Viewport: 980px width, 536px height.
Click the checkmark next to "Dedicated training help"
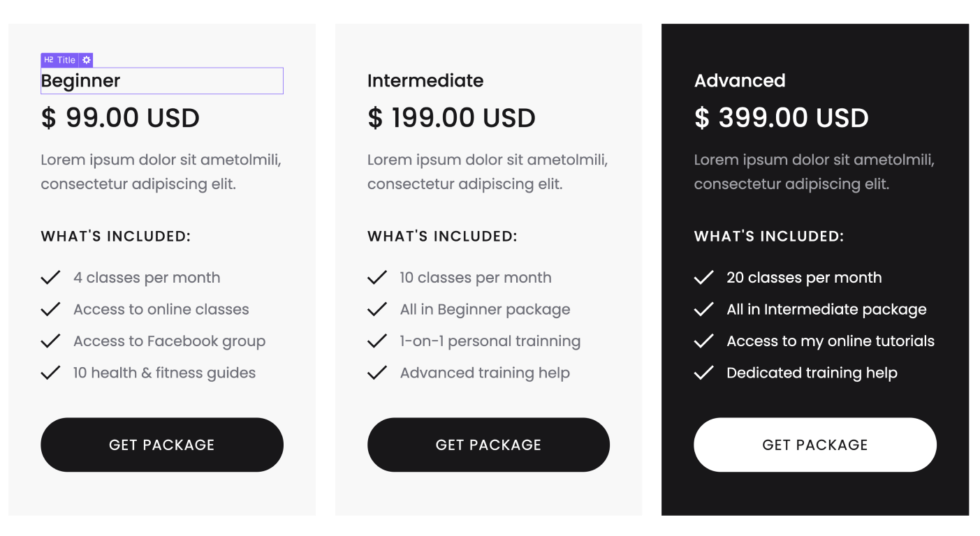click(x=703, y=372)
